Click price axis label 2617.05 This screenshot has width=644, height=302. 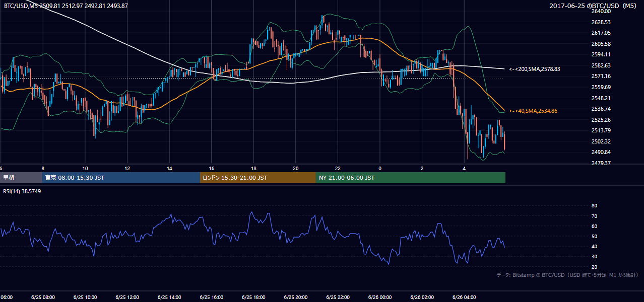pyautogui.click(x=601, y=33)
